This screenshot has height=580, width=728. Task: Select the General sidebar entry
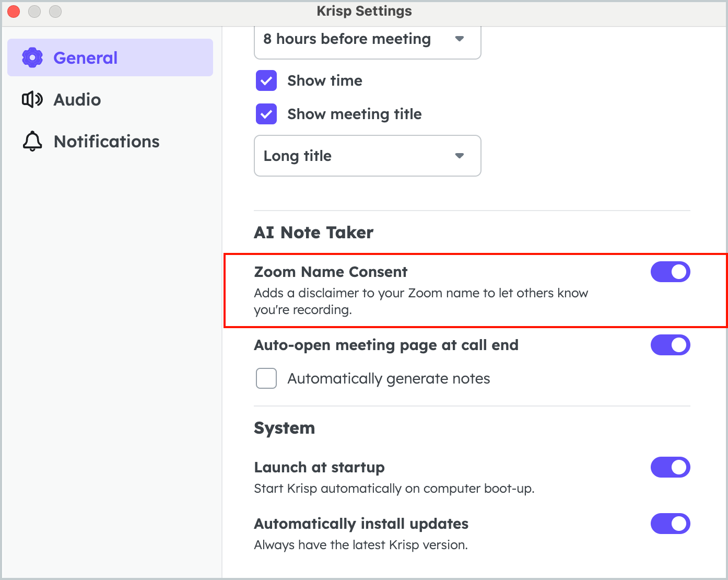pos(85,57)
